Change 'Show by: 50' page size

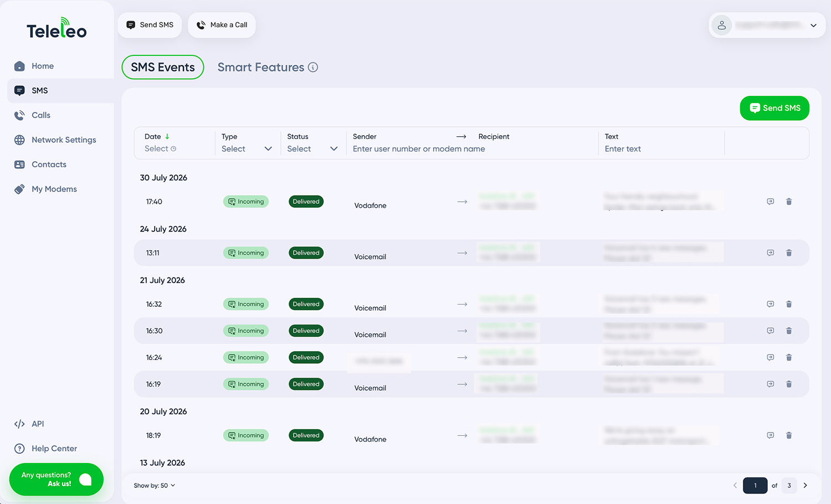[x=155, y=486]
